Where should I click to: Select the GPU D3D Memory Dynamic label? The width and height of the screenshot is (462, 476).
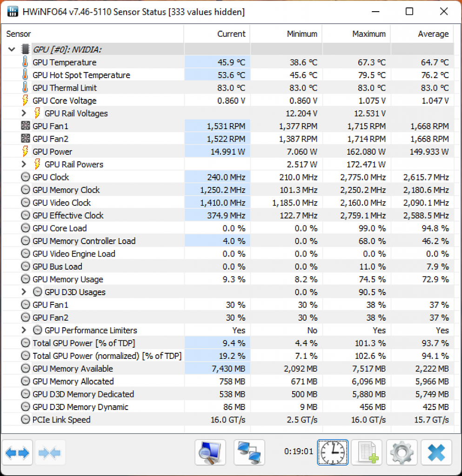(80, 407)
